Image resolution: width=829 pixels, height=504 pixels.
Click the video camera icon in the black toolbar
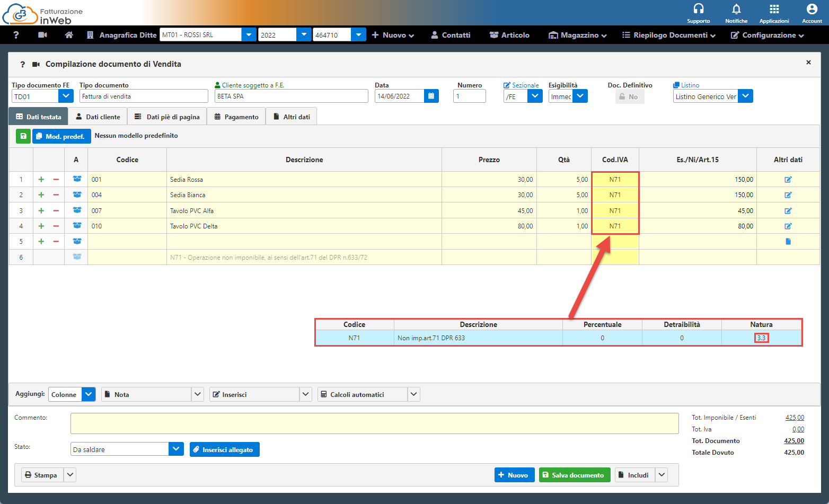[43, 35]
